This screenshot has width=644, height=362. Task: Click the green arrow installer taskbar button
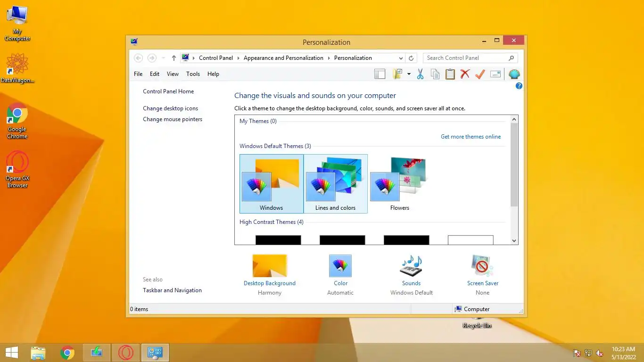[x=97, y=353]
